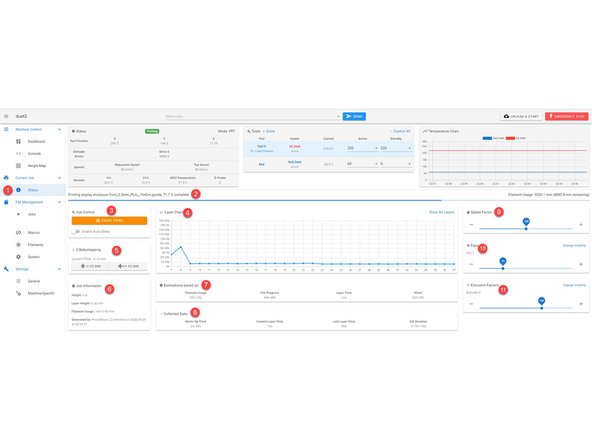
Task: Open the Console page
Action: tap(34, 153)
